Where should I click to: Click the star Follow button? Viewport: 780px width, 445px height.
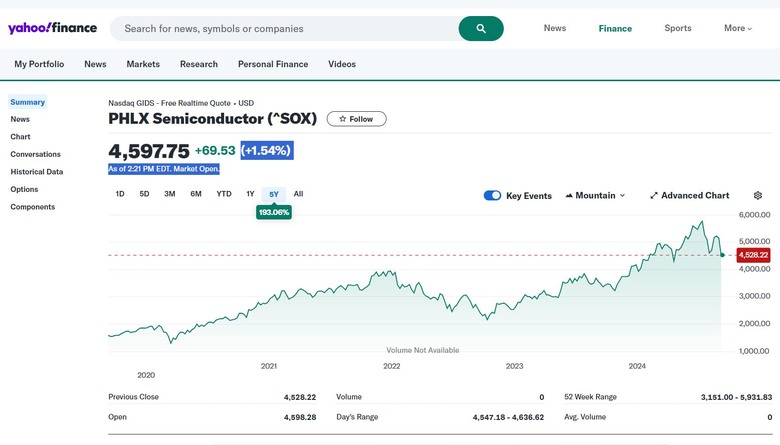356,119
